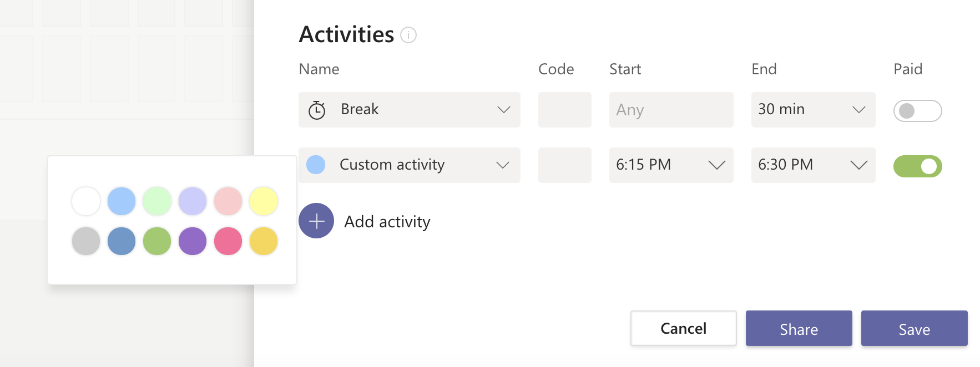980x367 pixels.
Task: Open the 6:30 PM end time dropdown
Action: pyautogui.click(x=814, y=165)
